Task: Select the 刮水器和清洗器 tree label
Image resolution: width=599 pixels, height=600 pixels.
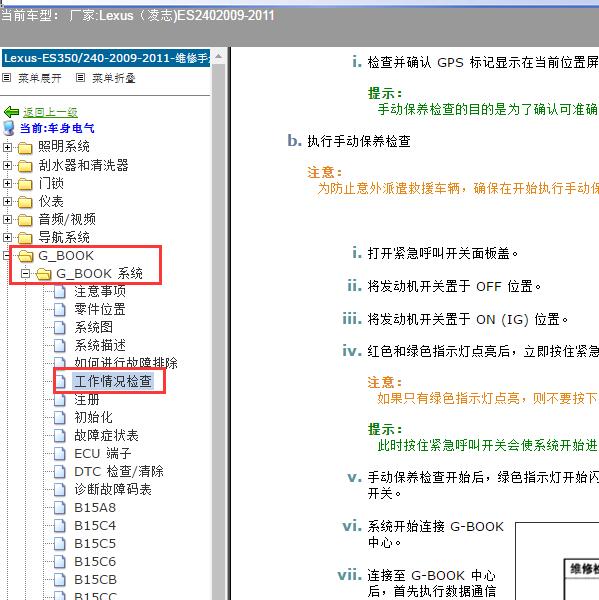Action: coord(83,165)
